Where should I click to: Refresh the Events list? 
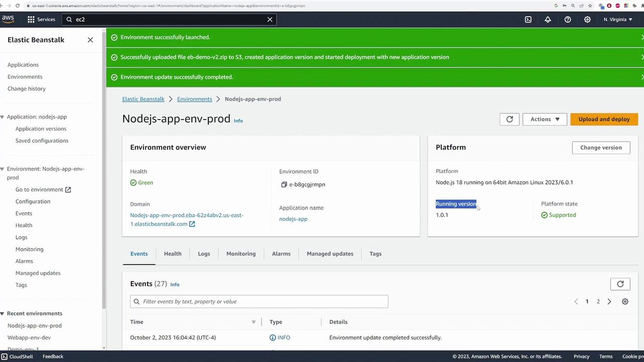click(x=620, y=284)
